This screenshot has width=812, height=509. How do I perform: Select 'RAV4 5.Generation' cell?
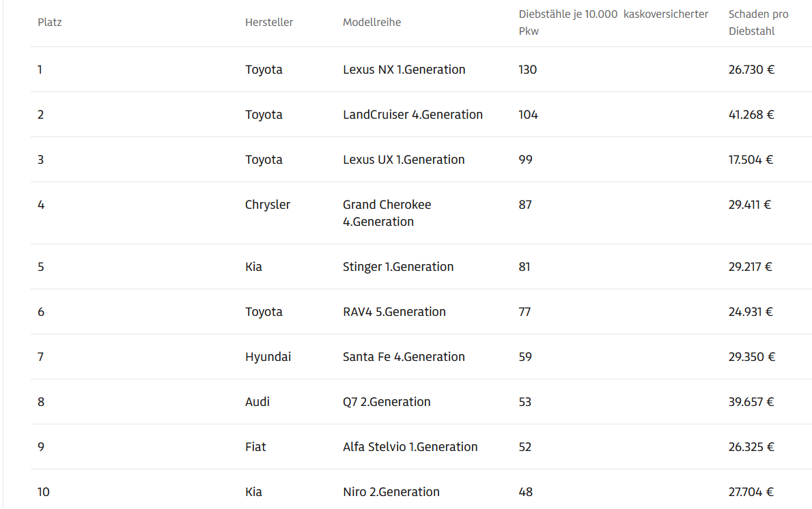coord(394,311)
